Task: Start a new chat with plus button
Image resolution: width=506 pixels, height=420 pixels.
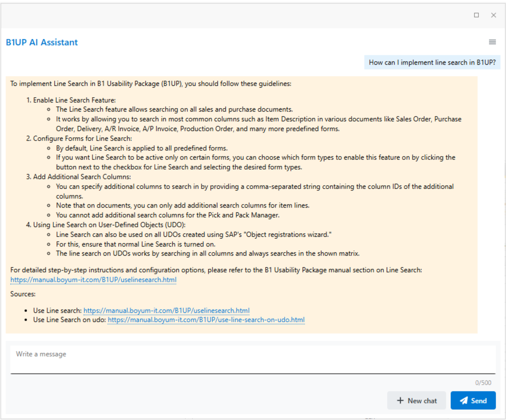Action: 416,401
